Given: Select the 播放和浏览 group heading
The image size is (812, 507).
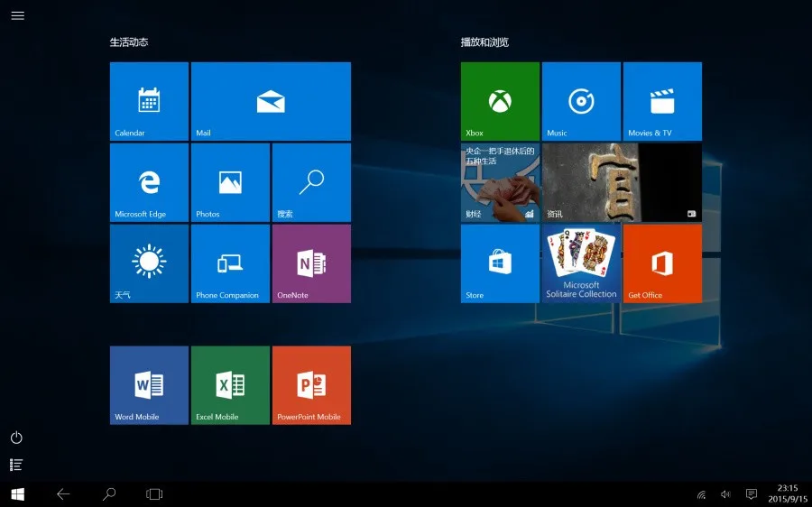Looking at the screenshot, I should coord(484,41).
